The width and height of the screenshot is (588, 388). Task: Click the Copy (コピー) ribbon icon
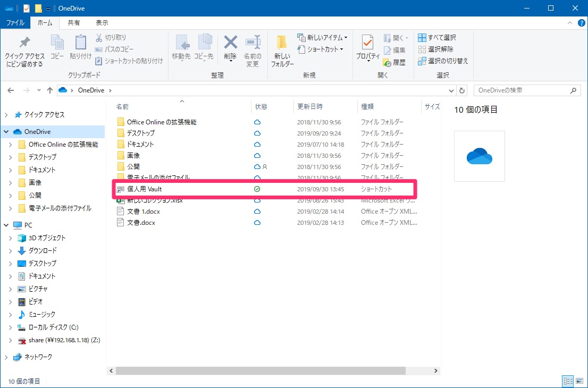[x=57, y=47]
